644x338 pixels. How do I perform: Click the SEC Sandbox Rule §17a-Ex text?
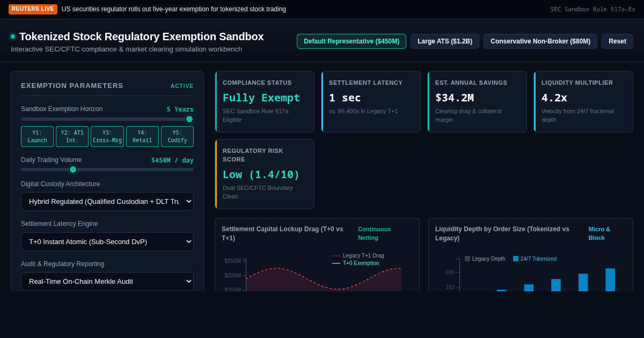coord(593,9)
